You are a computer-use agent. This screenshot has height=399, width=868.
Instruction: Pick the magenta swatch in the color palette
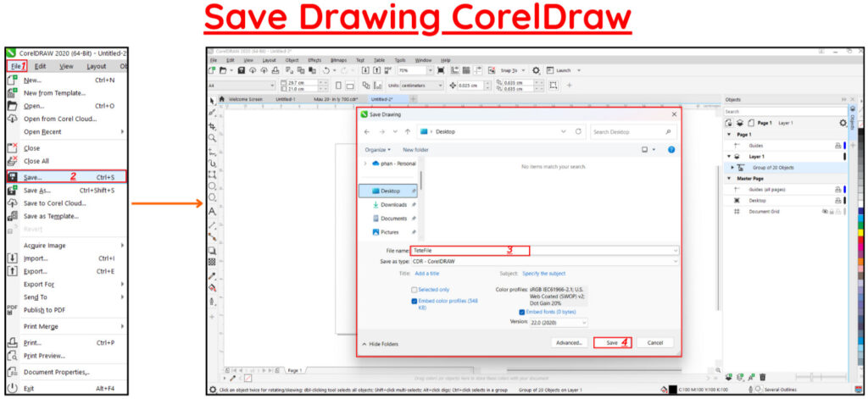[x=861, y=247]
